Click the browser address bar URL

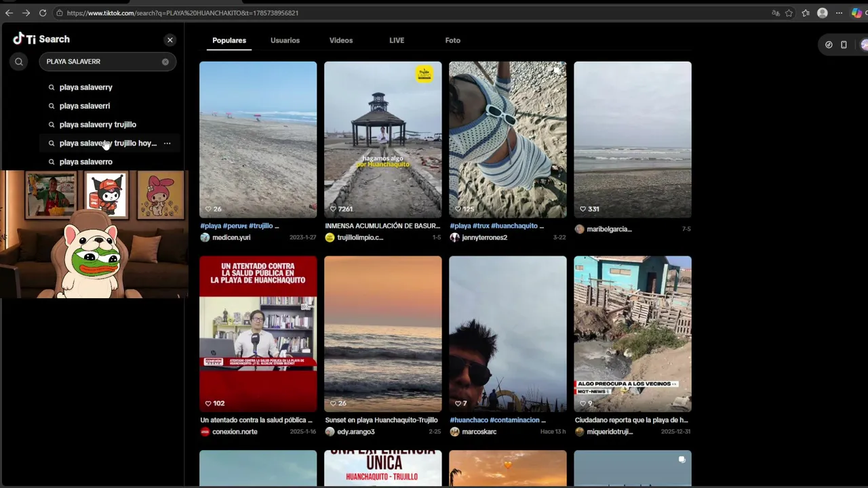[x=182, y=13]
